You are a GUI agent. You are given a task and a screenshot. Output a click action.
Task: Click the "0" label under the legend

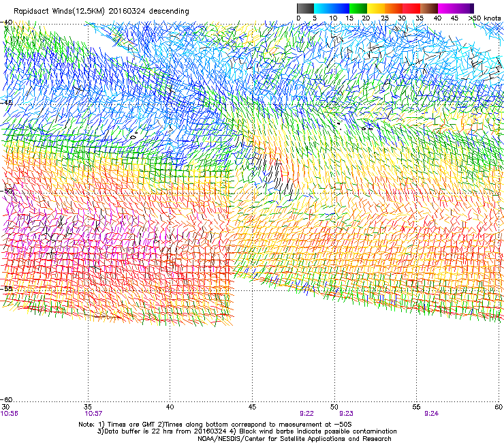pos(298,18)
